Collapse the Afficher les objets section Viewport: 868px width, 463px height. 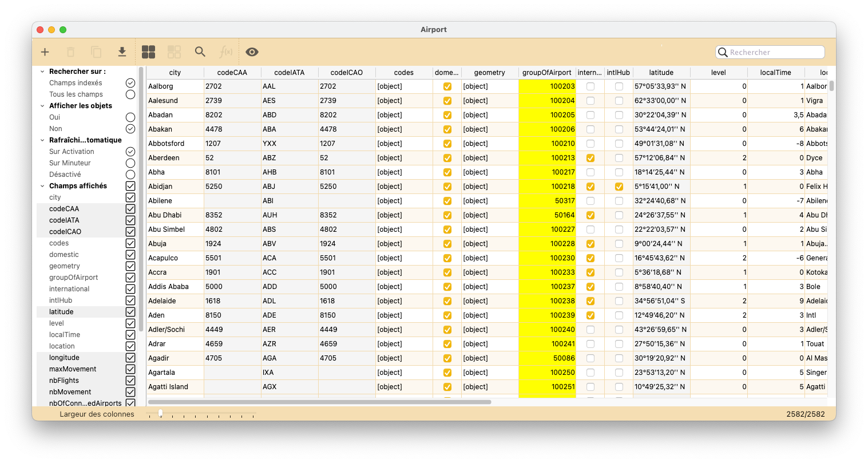[42, 106]
